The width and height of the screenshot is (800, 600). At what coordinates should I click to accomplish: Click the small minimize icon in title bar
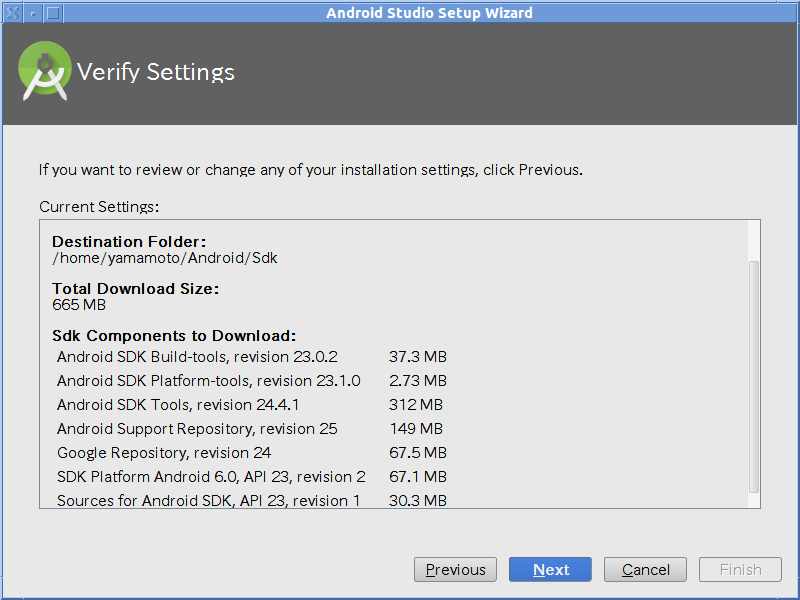coord(33,13)
